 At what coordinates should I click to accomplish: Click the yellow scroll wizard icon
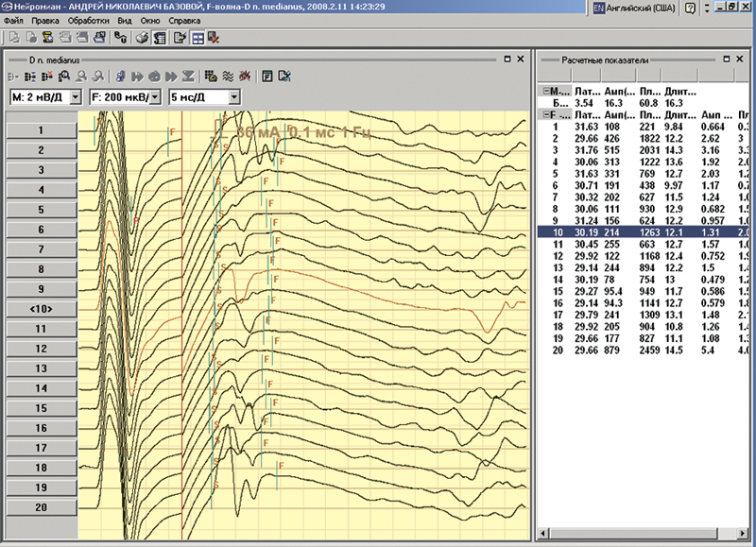coord(48,38)
